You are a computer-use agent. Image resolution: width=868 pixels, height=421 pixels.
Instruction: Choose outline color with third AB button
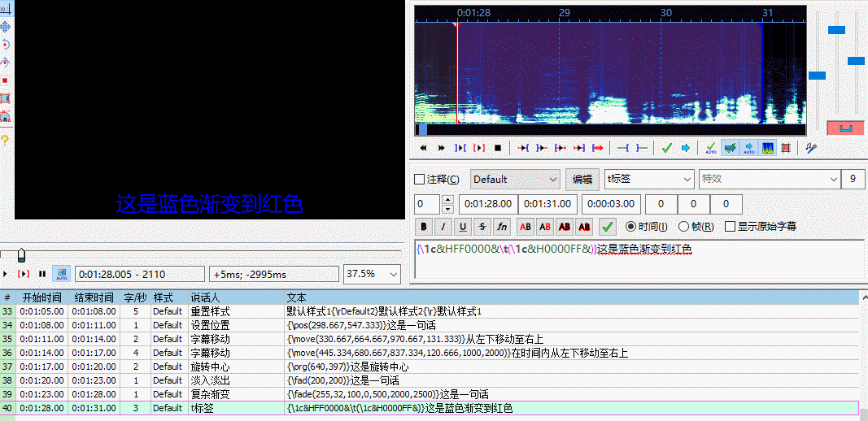tap(565, 226)
